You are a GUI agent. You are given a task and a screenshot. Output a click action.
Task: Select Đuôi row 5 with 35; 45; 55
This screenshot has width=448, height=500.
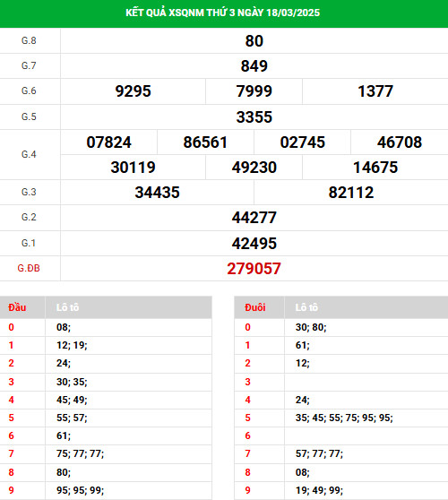pos(341,418)
